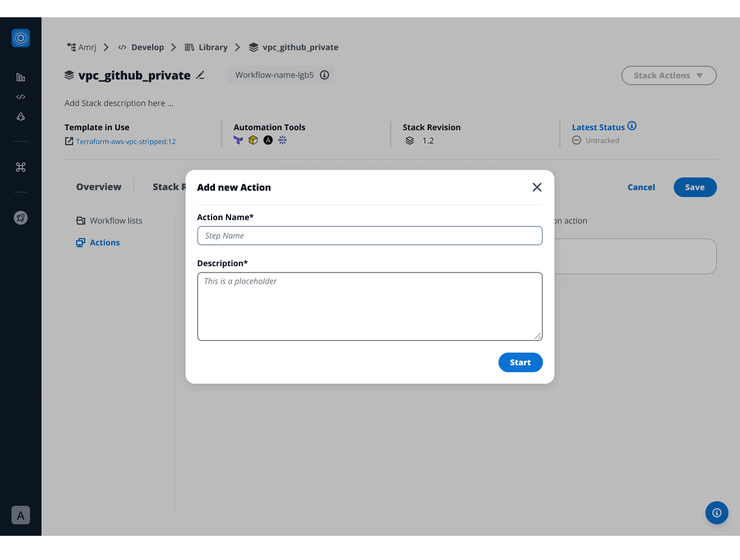Click the Latest Status info icon
The image size is (740, 560).
632,126
